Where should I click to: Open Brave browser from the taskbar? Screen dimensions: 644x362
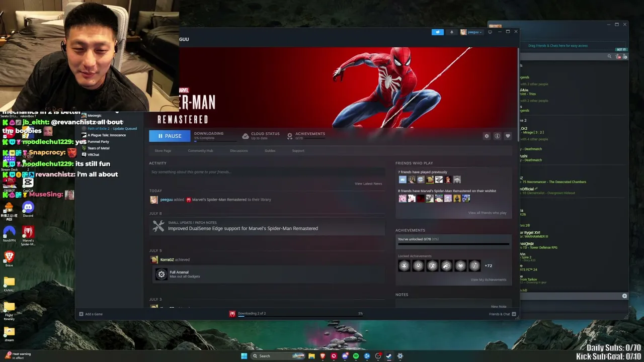coord(323,356)
